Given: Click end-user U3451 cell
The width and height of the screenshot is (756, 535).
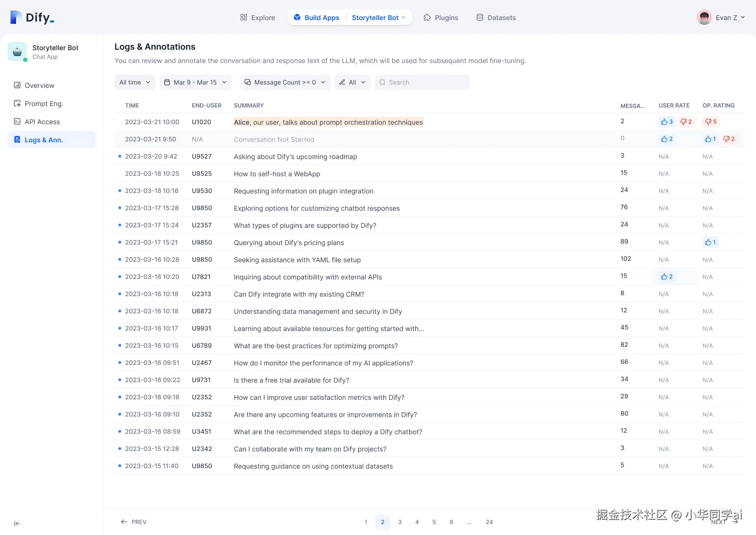Looking at the screenshot, I should point(201,431).
